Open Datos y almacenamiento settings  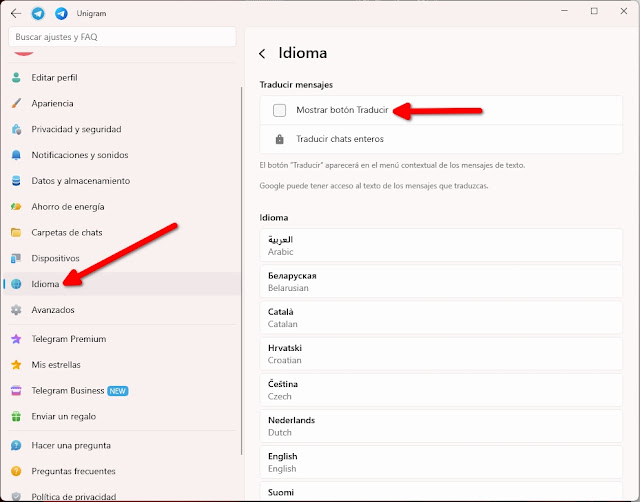click(x=122, y=181)
